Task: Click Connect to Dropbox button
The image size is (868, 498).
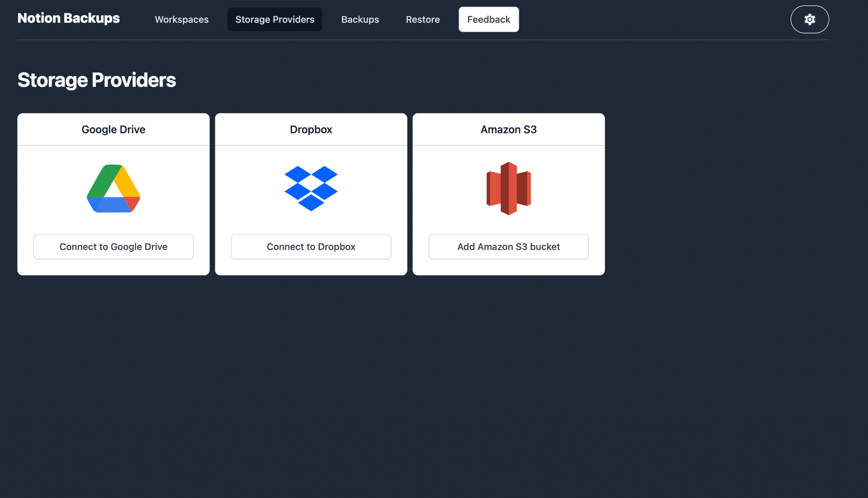Action: (x=311, y=247)
